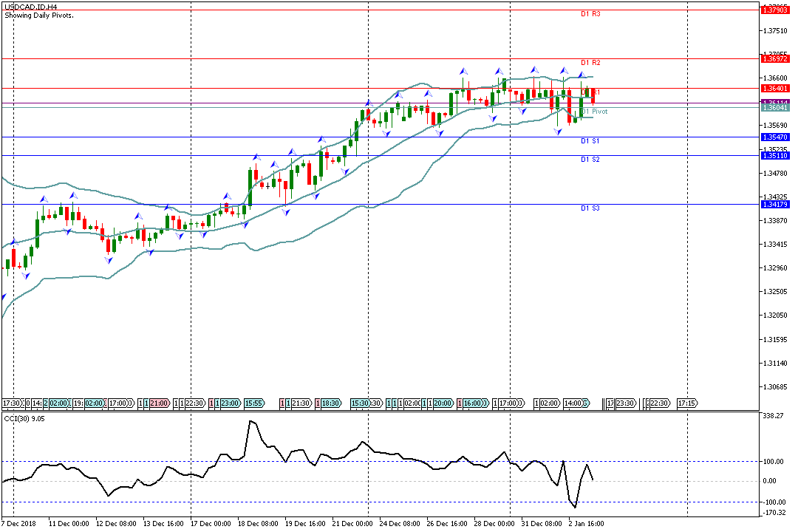The image size is (798, 532).
Task: Click the CCI(30) 9.05 indicator label
Action: pos(24,418)
